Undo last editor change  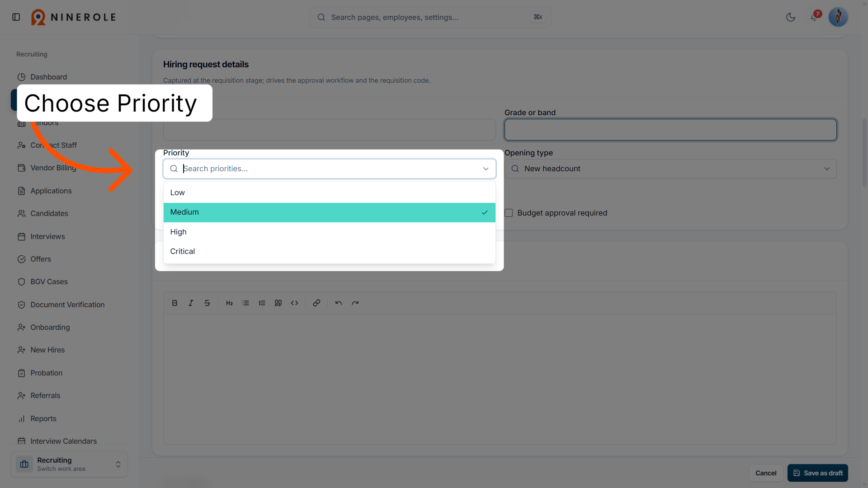pyautogui.click(x=339, y=303)
